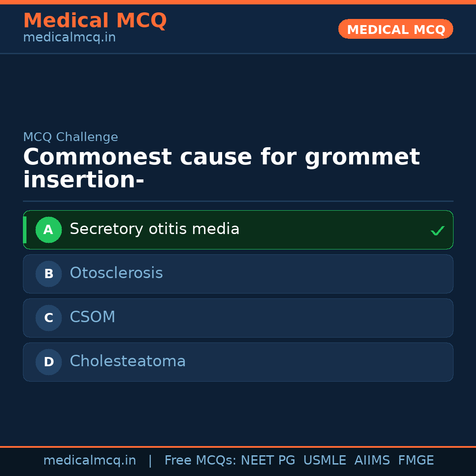476x476 pixels.
Task: Choose the C option circle
Action: tap(48, 318)
